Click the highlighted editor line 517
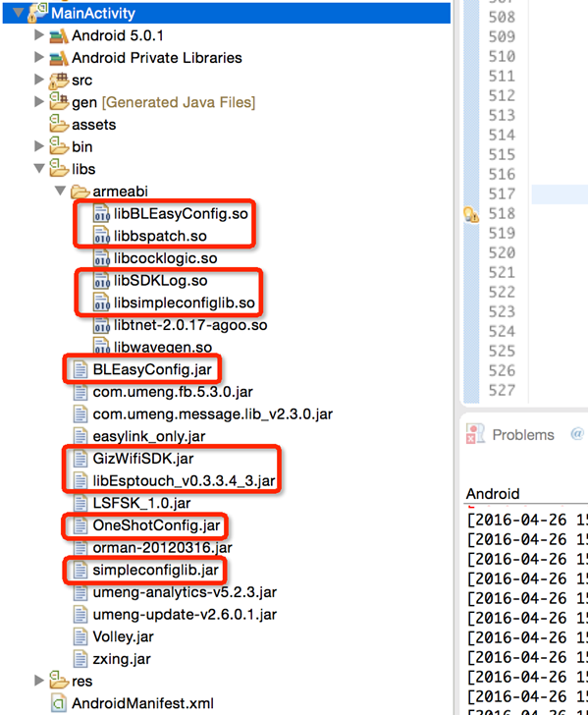 tap(560, 194)
